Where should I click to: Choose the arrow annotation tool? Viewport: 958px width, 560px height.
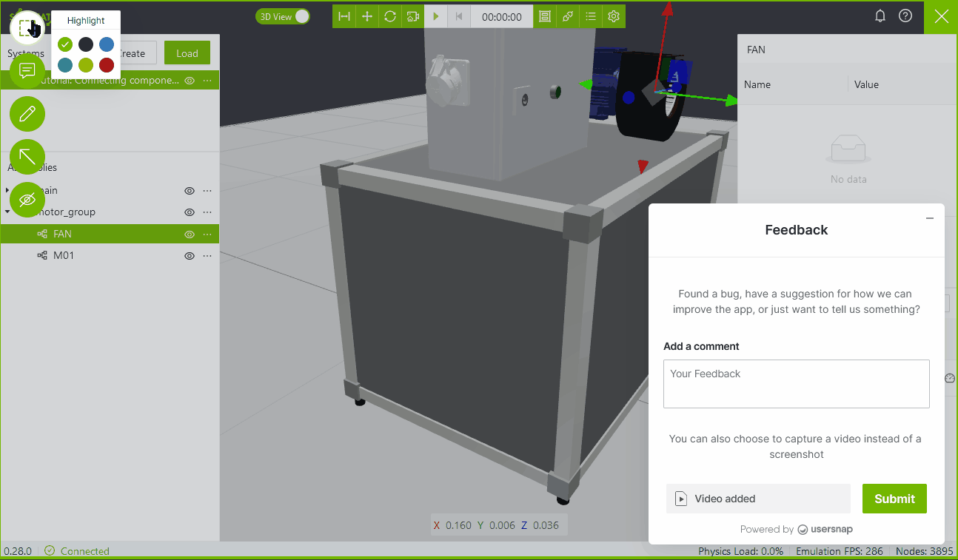coord(27,157)
